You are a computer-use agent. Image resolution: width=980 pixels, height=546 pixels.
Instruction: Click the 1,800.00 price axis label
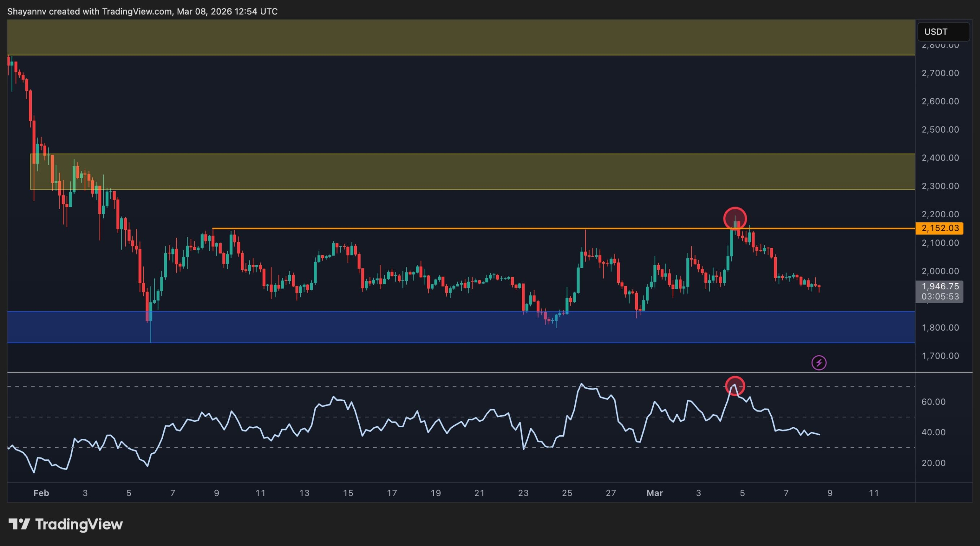(x=940, y=328)
